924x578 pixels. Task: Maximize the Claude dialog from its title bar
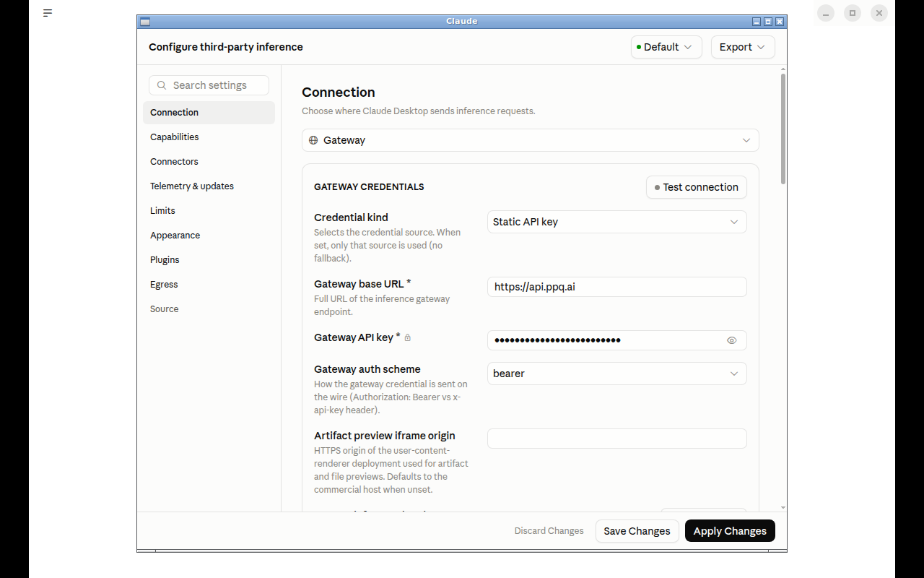[768, 22]
